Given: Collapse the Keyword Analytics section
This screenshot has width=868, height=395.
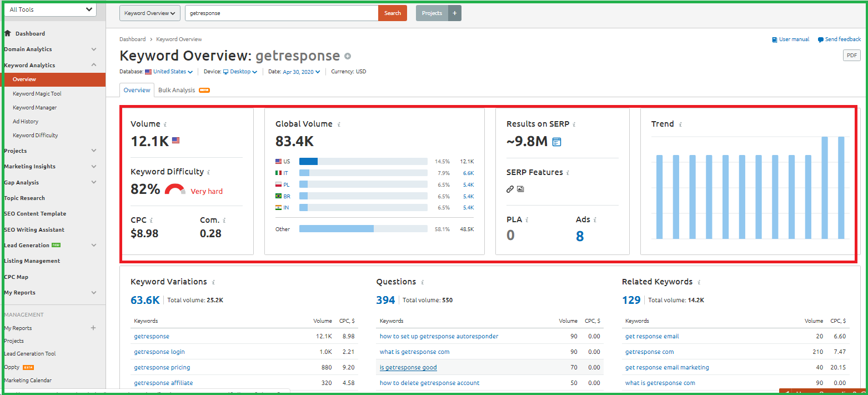Looking at the screenshot, I should tap(94, 65).
